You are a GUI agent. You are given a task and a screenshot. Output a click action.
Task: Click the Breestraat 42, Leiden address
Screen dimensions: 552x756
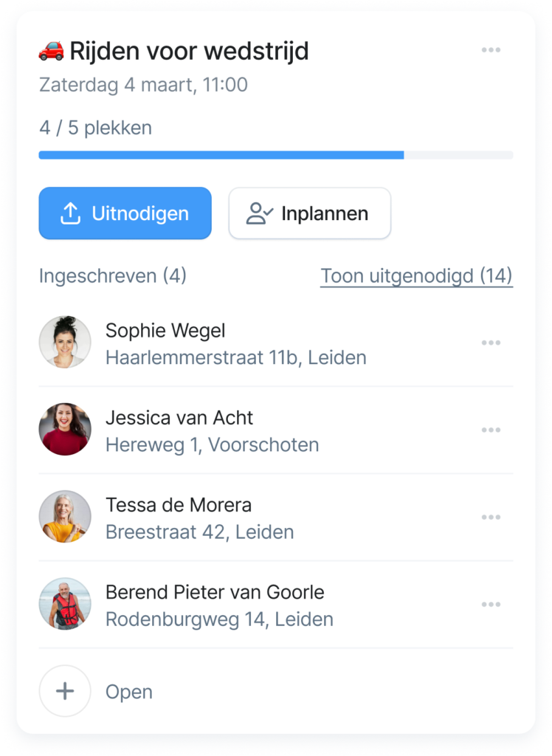[199, 532]
